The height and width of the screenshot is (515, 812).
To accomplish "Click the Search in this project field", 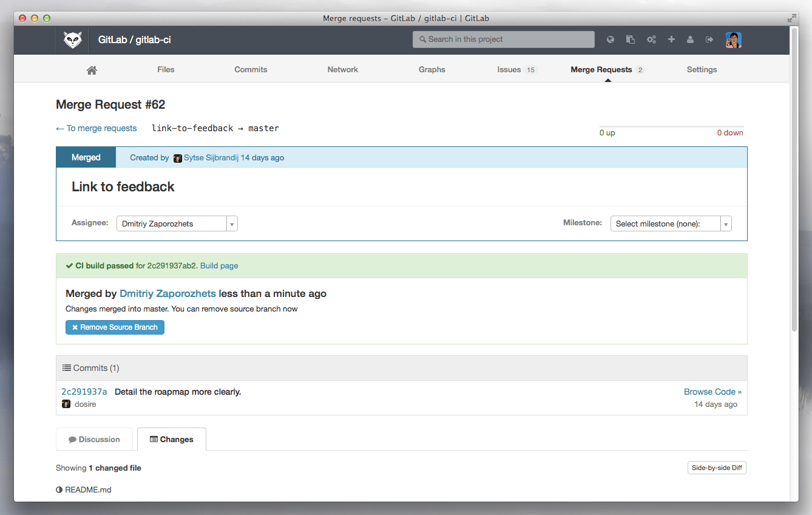I will 504,39.
